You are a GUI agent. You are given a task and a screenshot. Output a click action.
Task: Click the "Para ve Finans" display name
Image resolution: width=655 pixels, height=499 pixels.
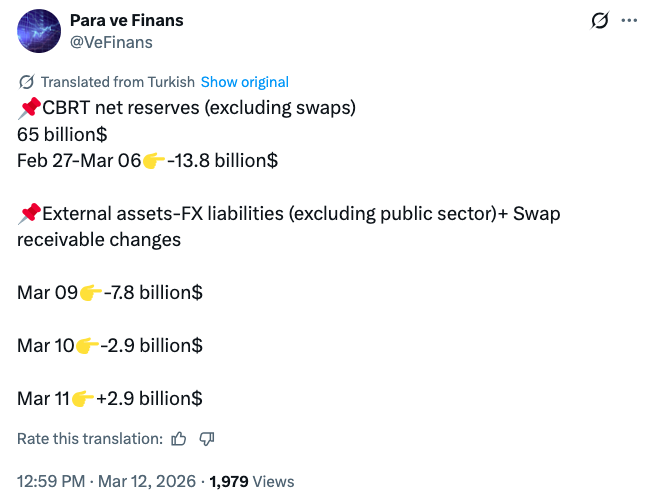point(127,21)
